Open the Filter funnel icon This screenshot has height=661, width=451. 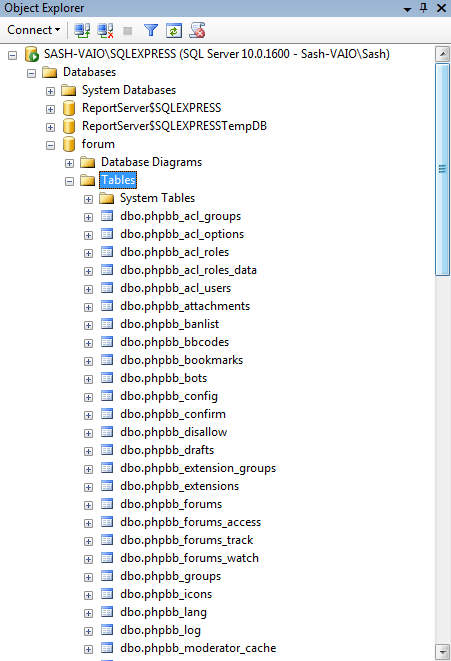click(151, 30)
